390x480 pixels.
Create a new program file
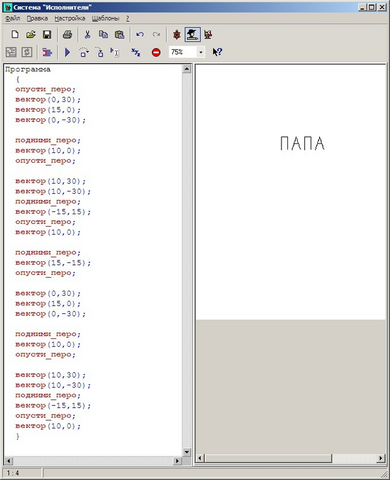[15, 34]
